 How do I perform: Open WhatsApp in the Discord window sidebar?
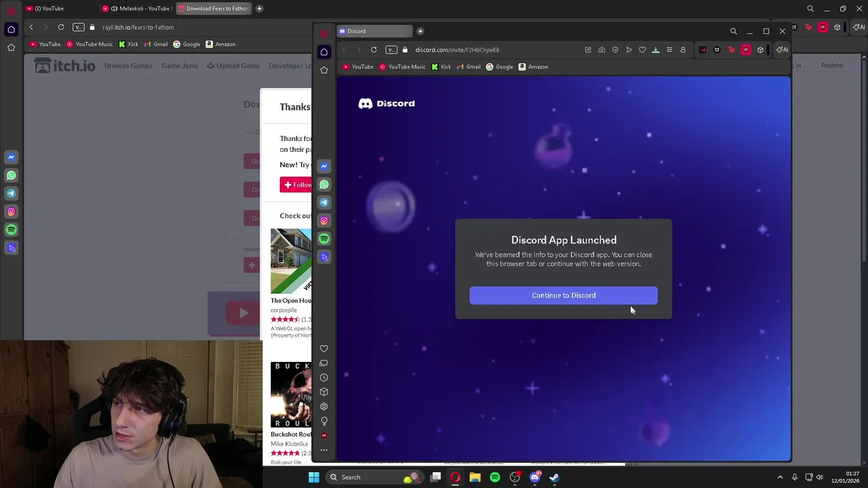point(324,184)
